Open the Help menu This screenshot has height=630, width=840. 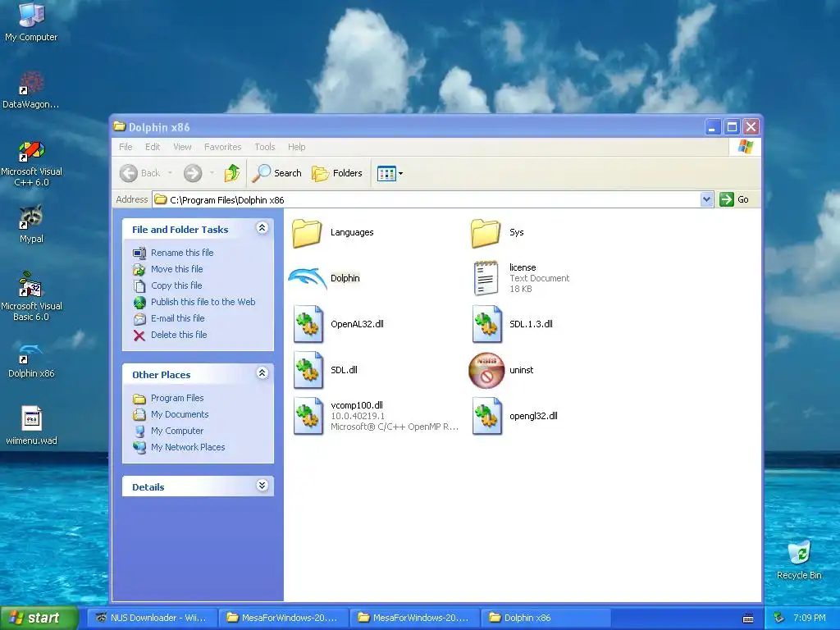[296, 147]
